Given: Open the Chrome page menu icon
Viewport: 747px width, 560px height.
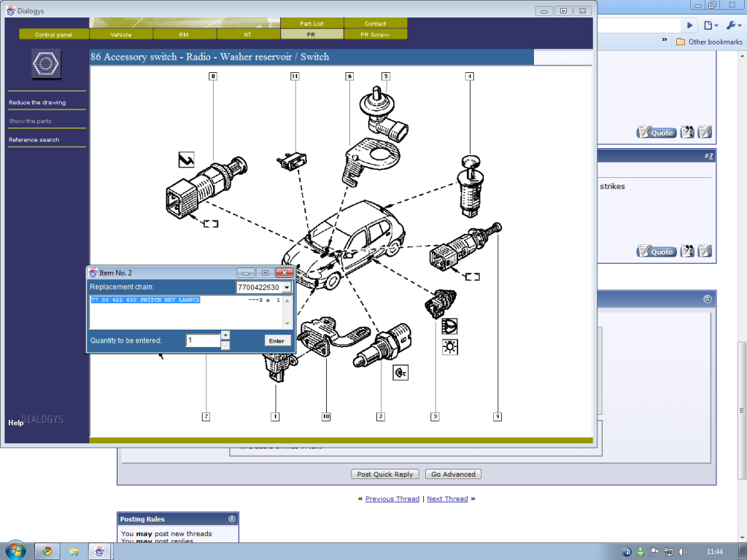Looking at the screenshot, I should [x=711, y=26].
